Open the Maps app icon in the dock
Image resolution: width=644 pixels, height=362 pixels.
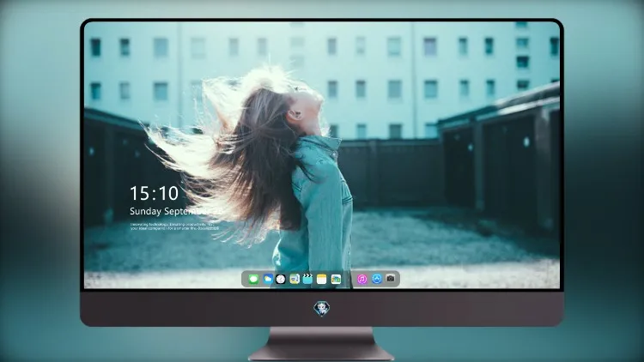point(294,279)
